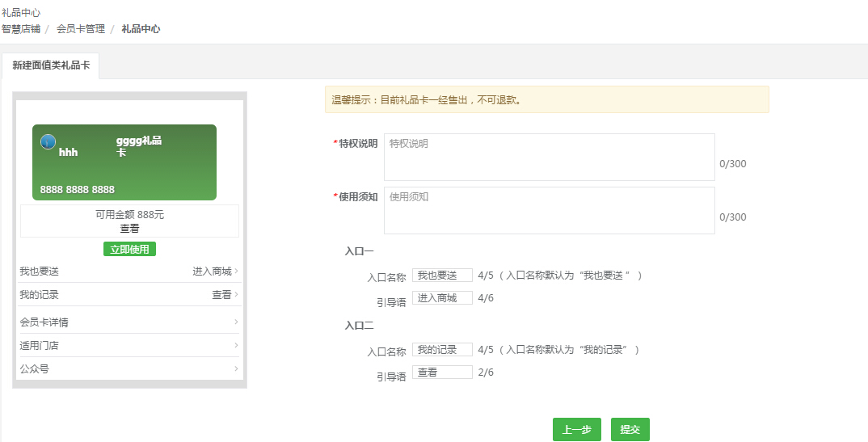868x442 pixels.
Task: Click the 特权说明 text area
Action: [x=549, y=157]
